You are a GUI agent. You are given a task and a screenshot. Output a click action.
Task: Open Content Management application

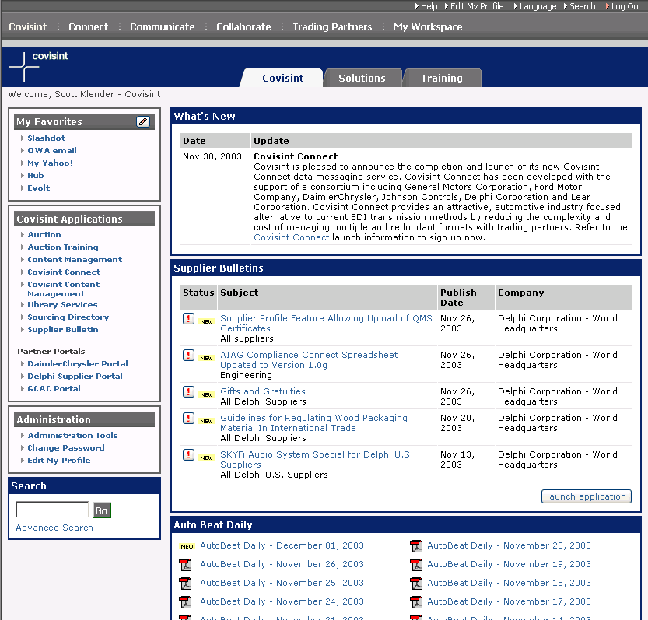pyautogui.click(x=75, y=260)
